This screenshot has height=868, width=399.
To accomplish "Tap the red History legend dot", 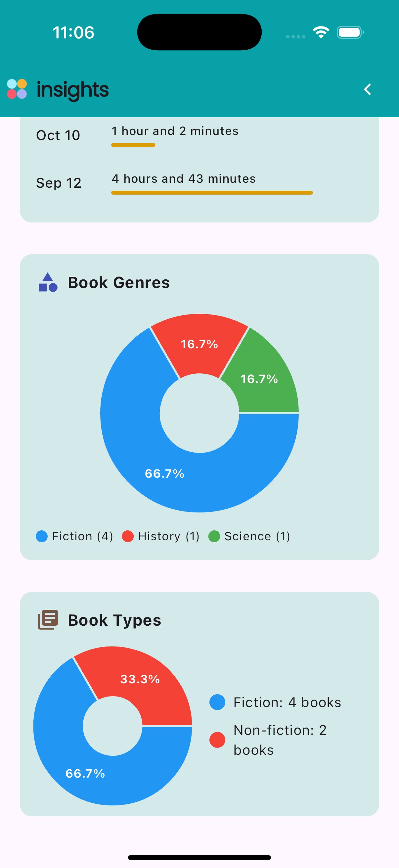I will coord(128,536).
